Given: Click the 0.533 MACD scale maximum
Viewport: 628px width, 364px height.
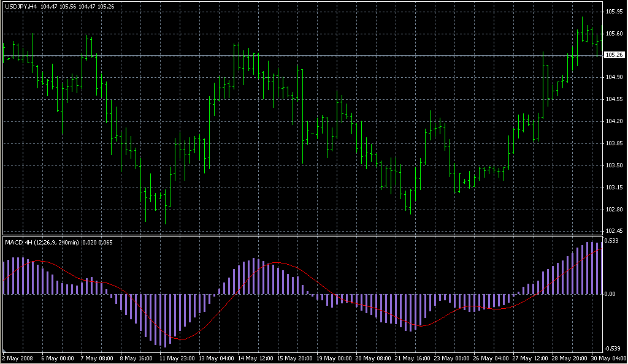Looking at the screenshot, I should (612, 241).
